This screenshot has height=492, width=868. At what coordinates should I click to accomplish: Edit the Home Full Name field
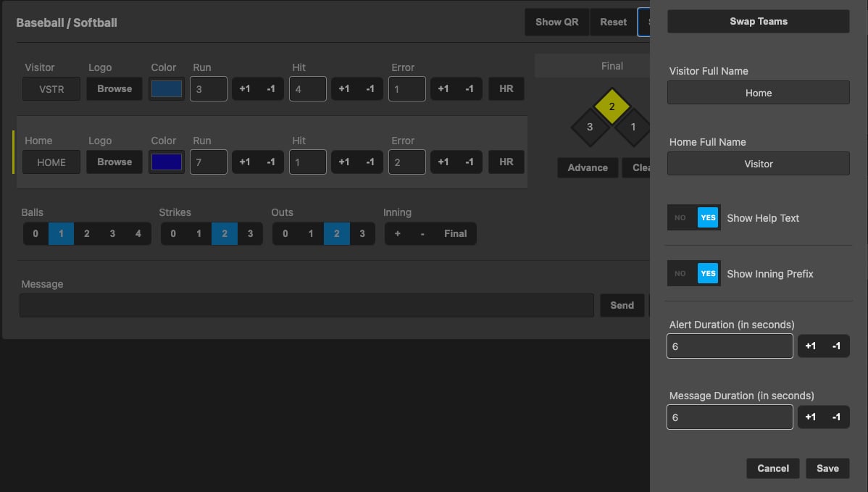(x=759, y=164)
